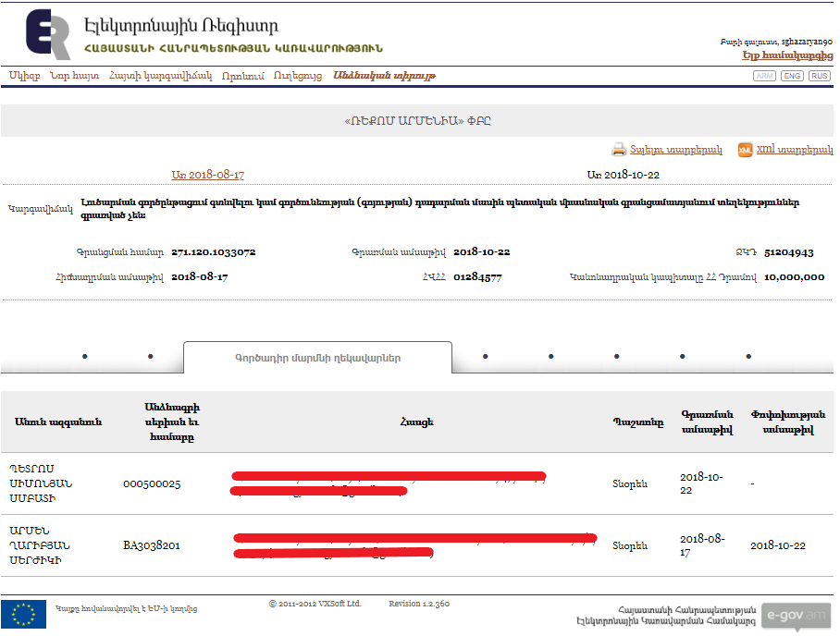Open the Տպելու տարբերակ print link
This screenshot has width=840, height=636.
coord(675,150)
